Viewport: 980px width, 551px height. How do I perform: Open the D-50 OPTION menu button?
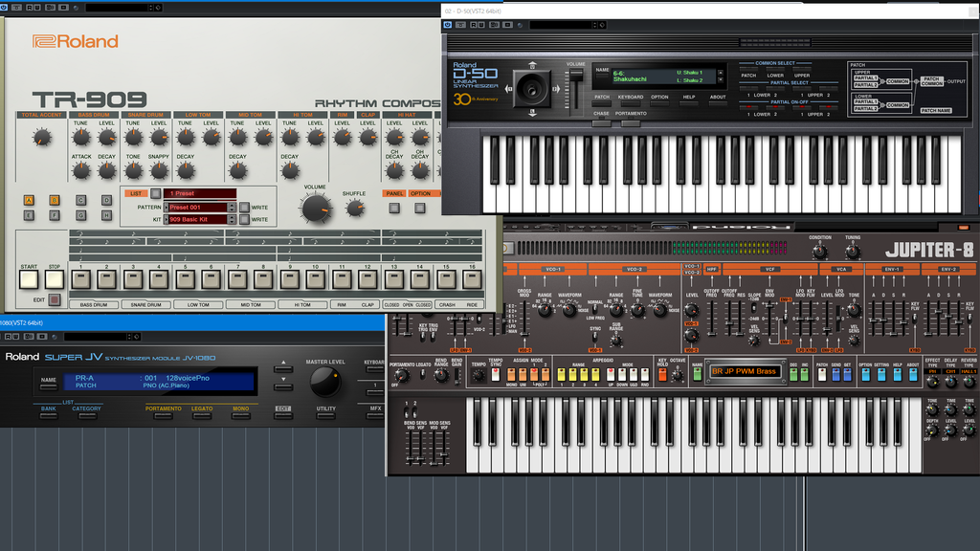pos(659,103)
